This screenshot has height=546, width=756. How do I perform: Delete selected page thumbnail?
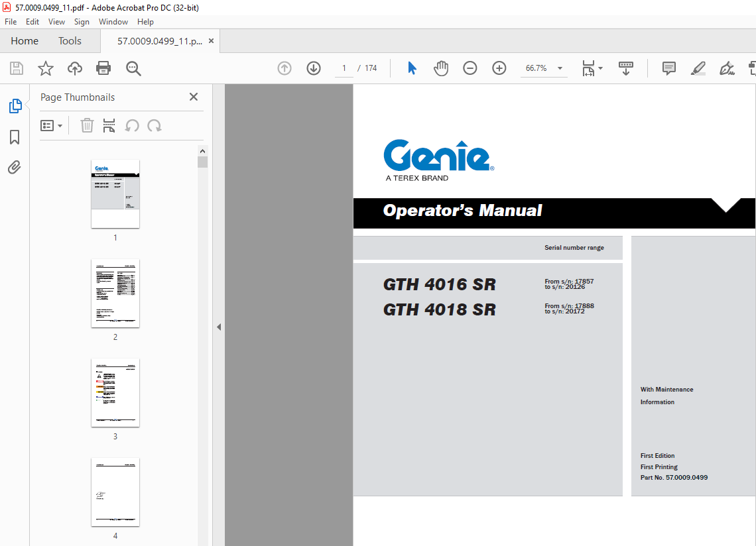pyautogui.click(x=87, y=126)
